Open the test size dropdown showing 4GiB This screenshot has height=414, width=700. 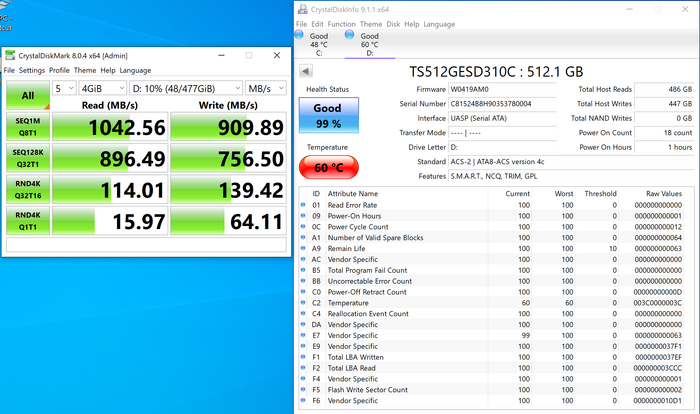(103, 88)
